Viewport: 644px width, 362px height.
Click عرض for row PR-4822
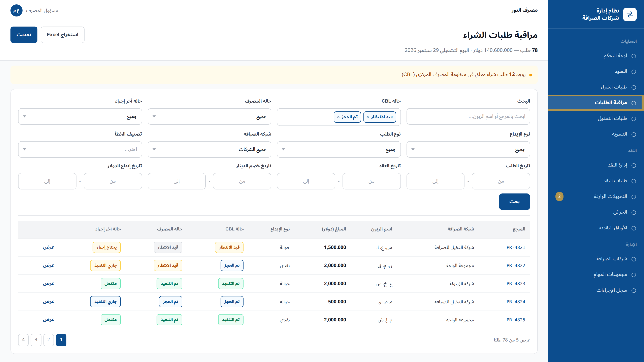[49, 265]
